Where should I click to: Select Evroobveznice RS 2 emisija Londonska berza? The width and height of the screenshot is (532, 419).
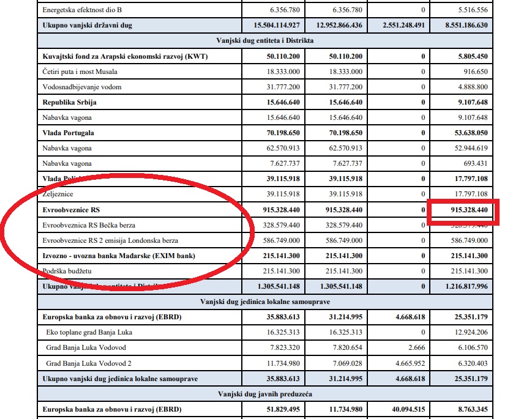[x=110, y=240]
